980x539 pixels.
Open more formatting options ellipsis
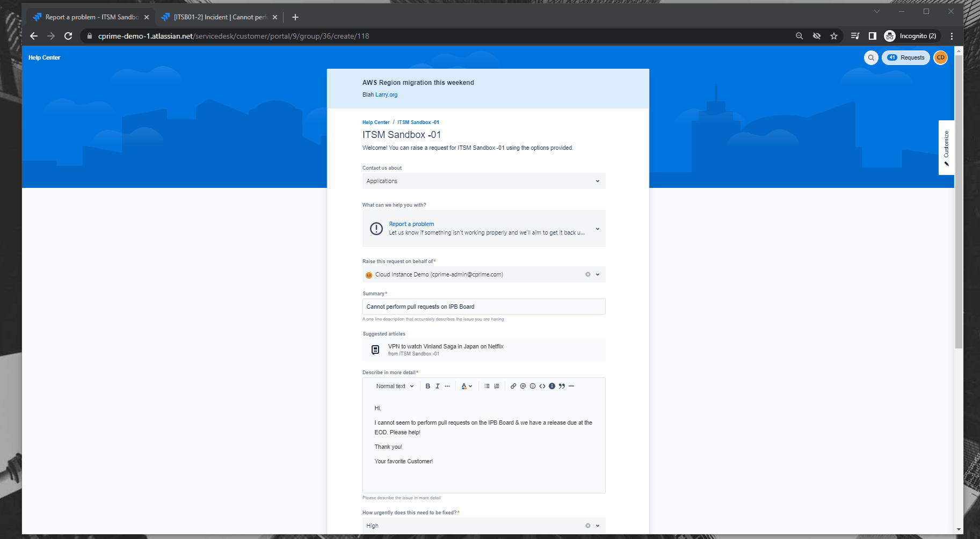[x=447, y=386]
